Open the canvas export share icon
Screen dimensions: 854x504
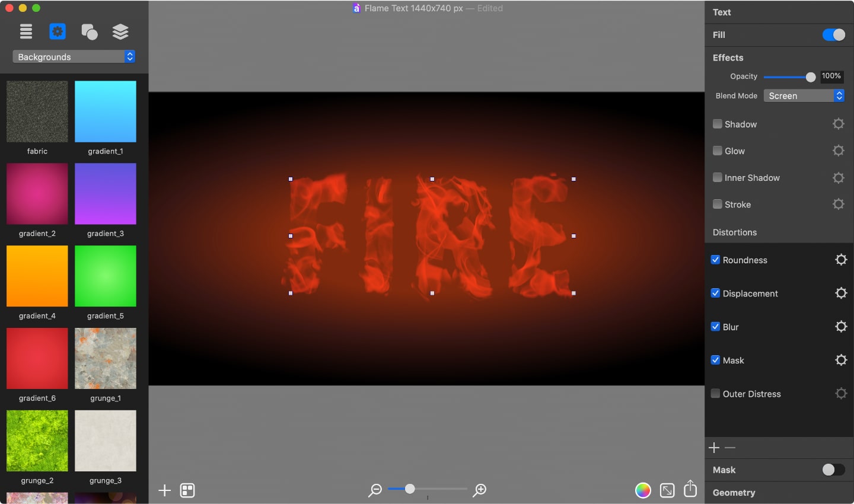pos(690,489)
